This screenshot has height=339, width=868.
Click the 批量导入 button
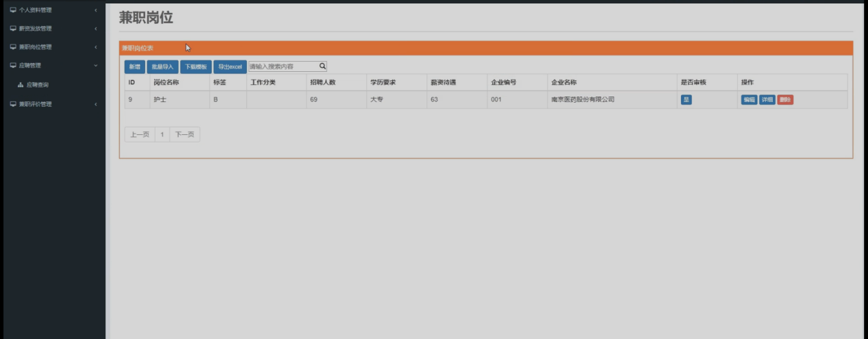[x=162, y=66]
